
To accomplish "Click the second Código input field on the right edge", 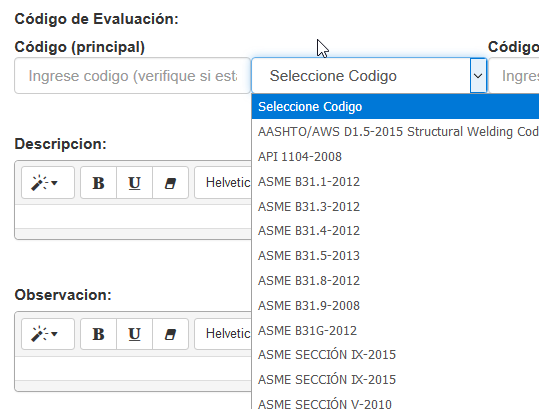I will point(514,76).
